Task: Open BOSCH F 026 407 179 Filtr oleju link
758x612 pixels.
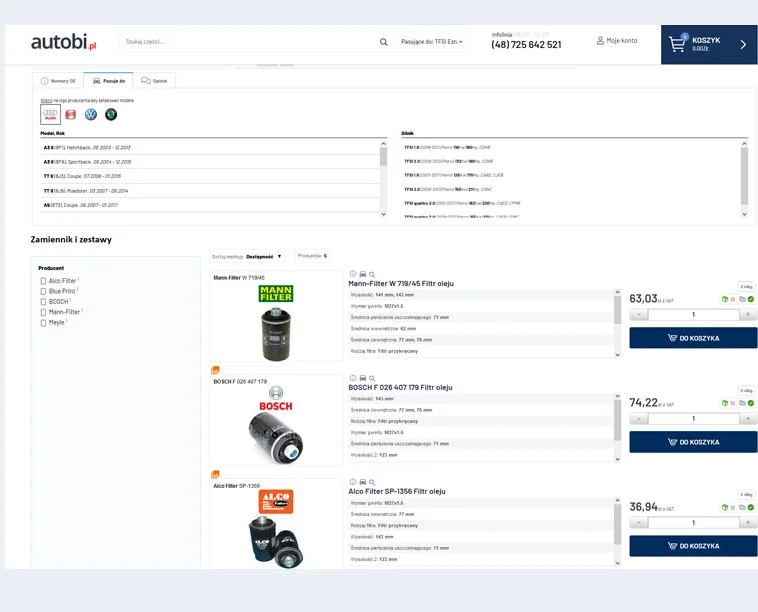Action: (400, 388)
